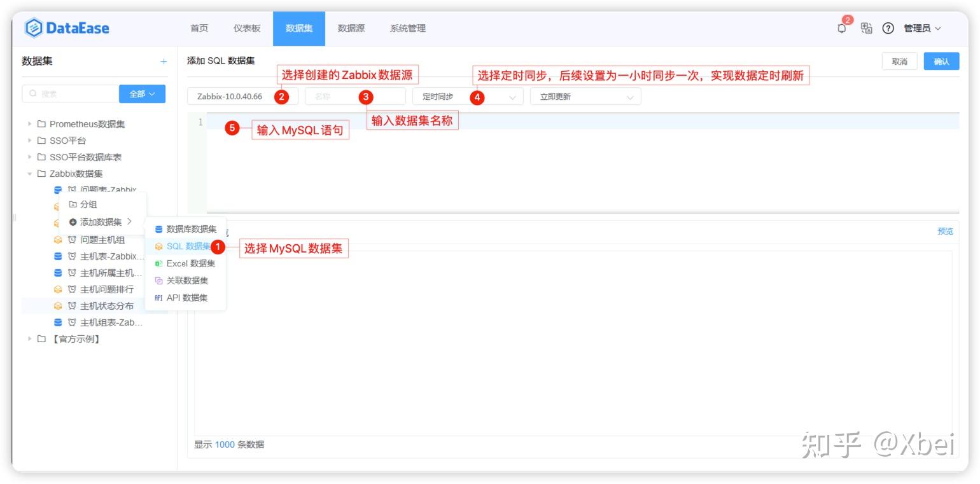
Task: Click the 1000 data rows link
Action: (224, 445)
